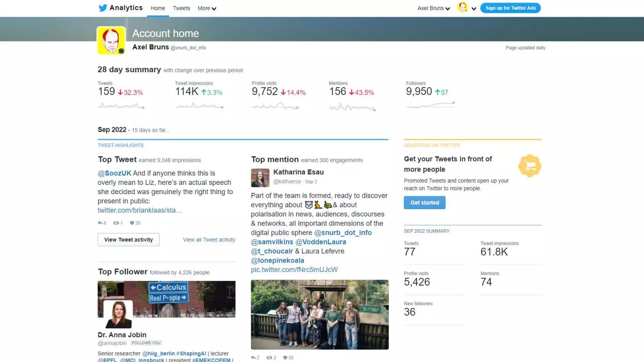Switch to the Tweets tab
This screenshot has width=644, height=362.
[x=181, y=8]
